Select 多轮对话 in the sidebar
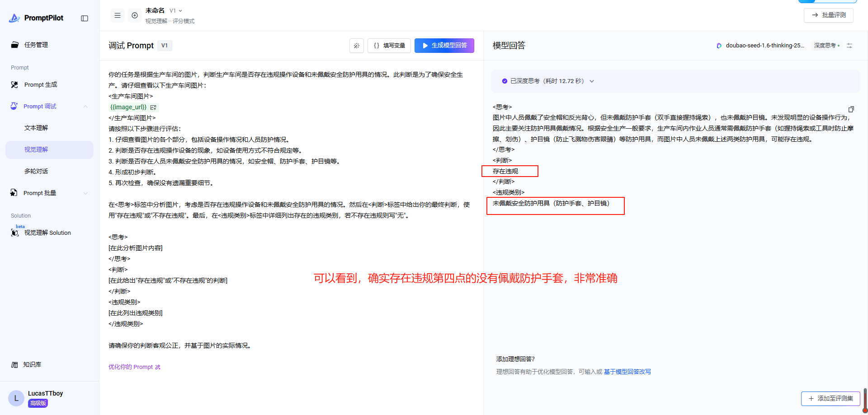The image size is (868, 415). (36, 171)
